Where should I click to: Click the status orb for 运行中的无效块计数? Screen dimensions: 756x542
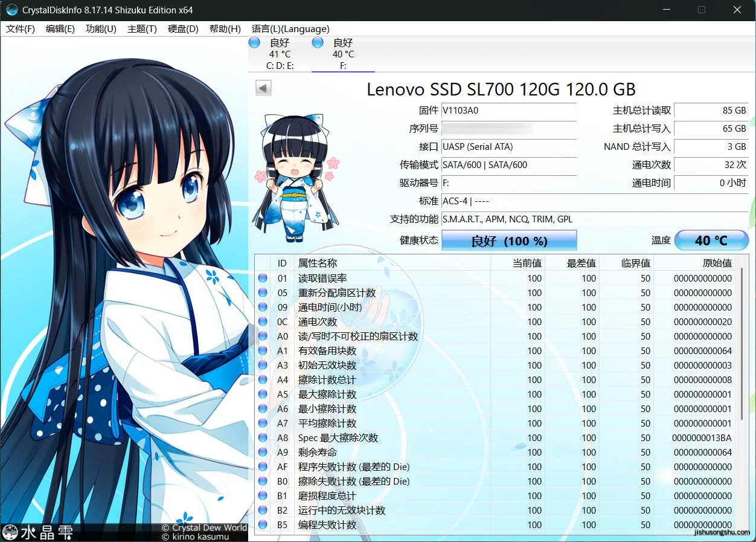(263, 510)
